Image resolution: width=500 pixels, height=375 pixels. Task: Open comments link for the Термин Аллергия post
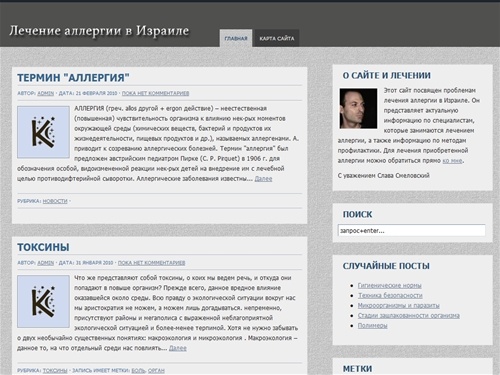155,93
